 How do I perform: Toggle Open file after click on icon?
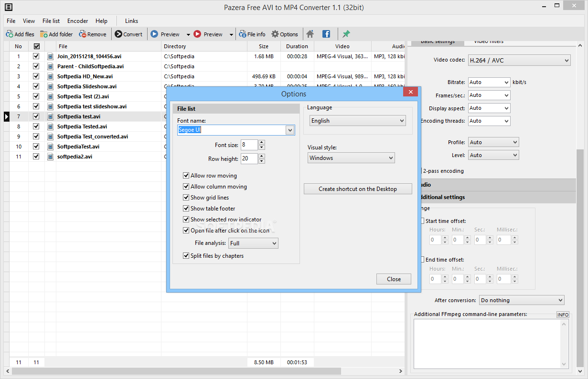pyautogui.click(x=186, y=231)
